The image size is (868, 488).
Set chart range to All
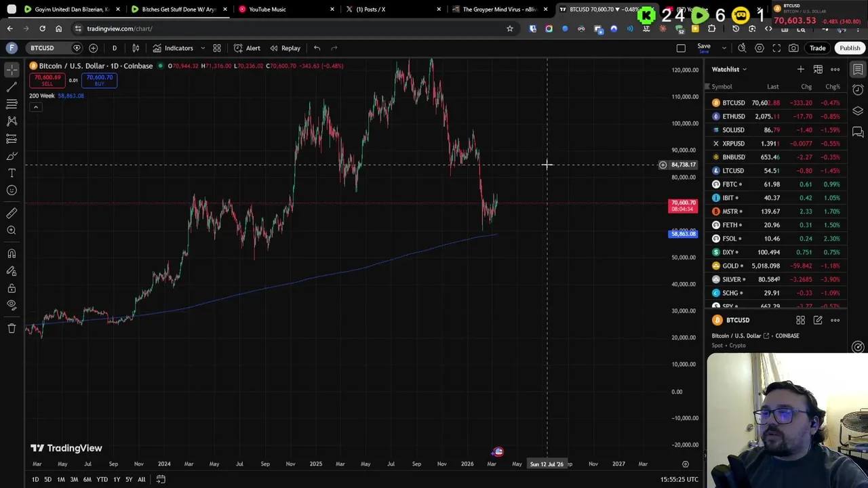(x=141, y=479)
